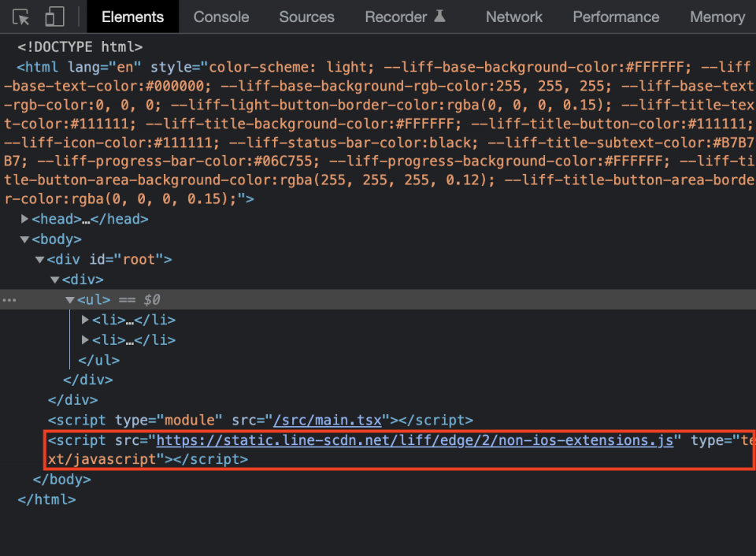This screenshot has height=556, width=756.
Task: Open the Memory panel
Action: [x=716, y=17]
